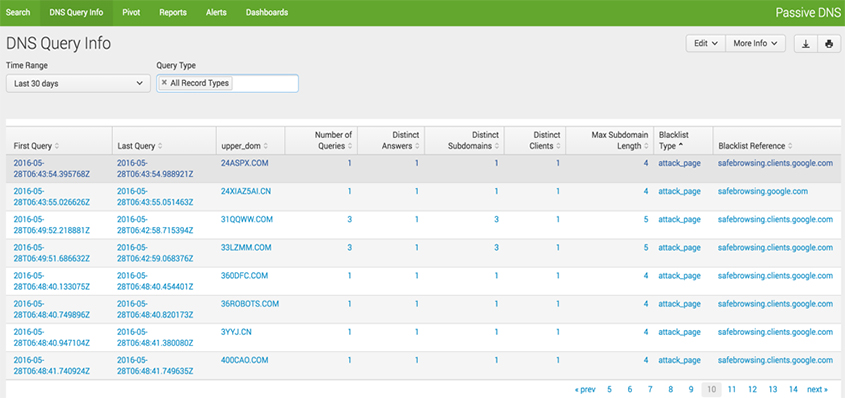Sort by Distinct Subdomains column
Image resolution: width=845 pixels, height=398 pixels.
pyautogui.click(x=473, y=140)
